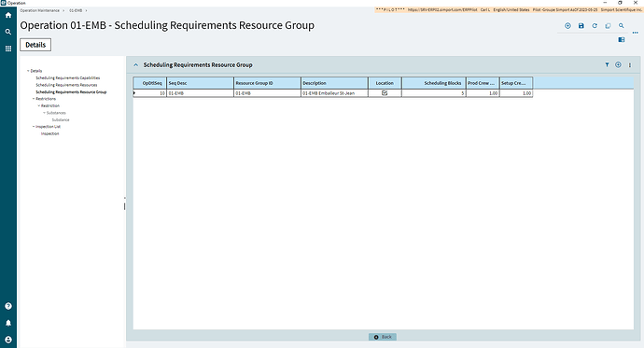This screenshot has width=644, height=348.
Task: Sort by the Resource Group ID column header
Action: pyautogui.click(x=267, y=83)
